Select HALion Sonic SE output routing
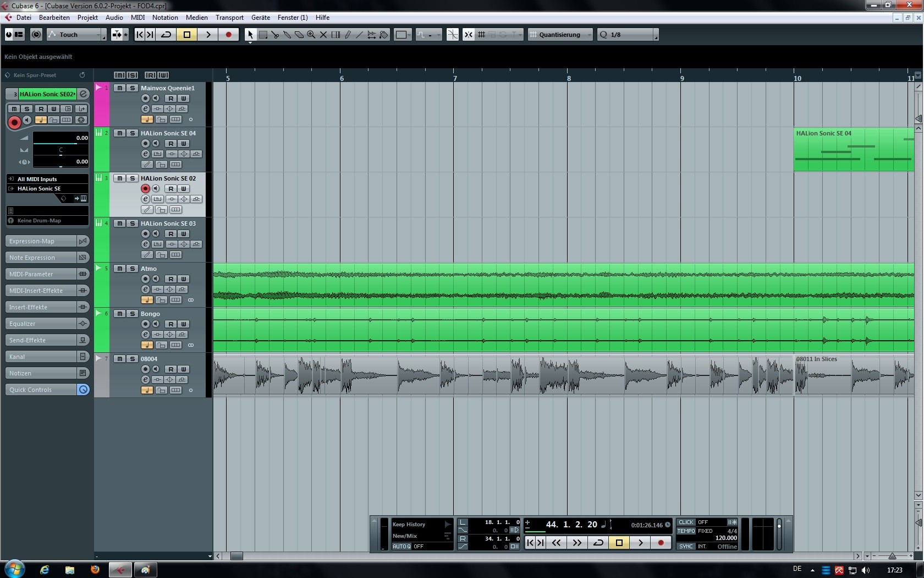The image size is (924, 578). click(47, 189)
